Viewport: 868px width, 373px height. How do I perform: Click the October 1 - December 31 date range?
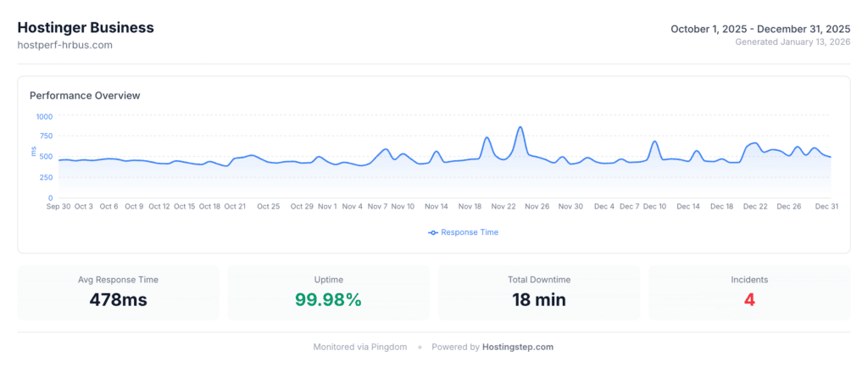tap(760, 29)
